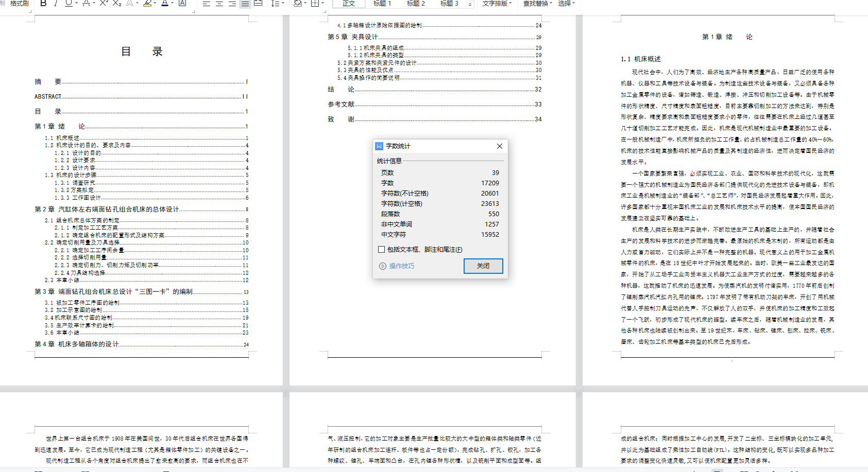The width and height of the screenshot is (868, 472).
Task: Open underline style dropdown arrow
Action: tap(76, 3)
